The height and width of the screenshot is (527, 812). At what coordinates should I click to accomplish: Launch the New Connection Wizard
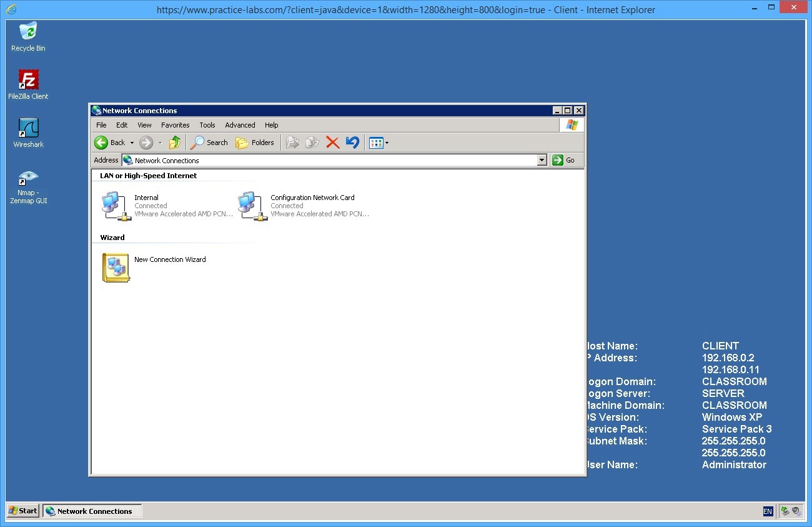[116, 268]
